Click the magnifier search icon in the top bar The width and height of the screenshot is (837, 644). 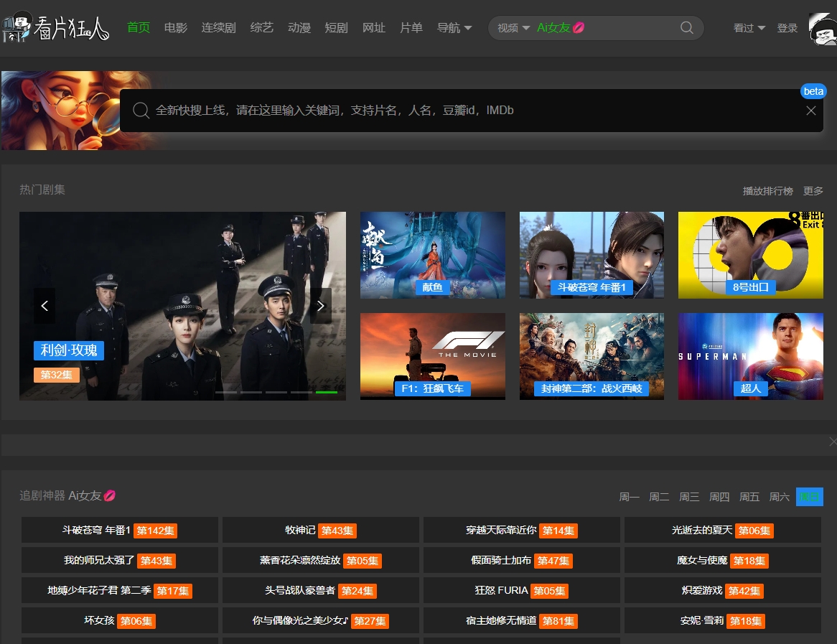[686, 28]
